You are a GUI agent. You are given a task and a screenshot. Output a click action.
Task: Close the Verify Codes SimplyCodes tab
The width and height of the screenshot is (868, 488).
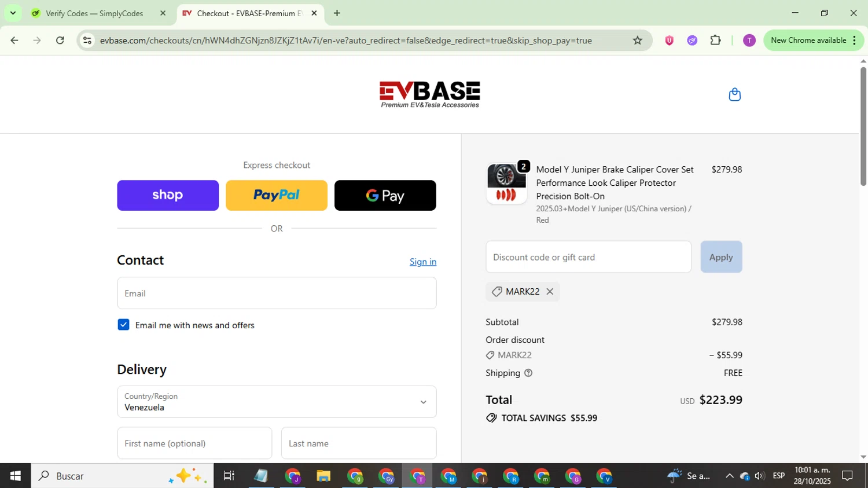(163, 13)
